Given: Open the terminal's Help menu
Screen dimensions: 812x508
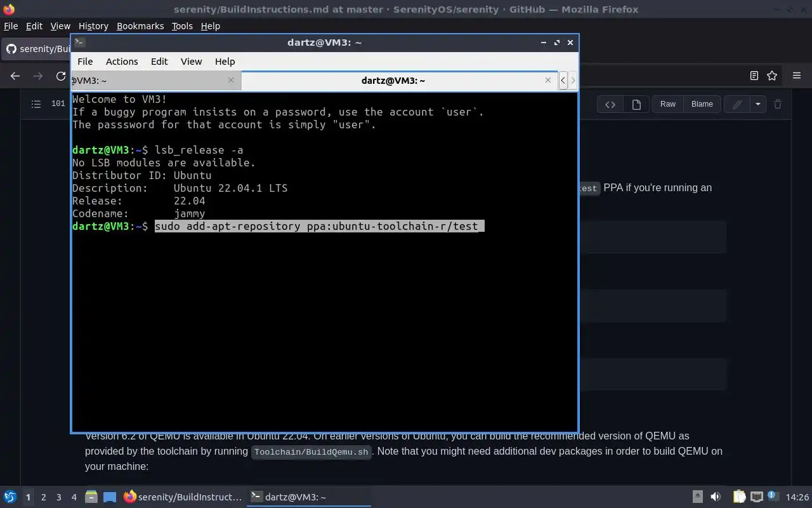Looking at the screenshot, I should click(x=225, y=62).
